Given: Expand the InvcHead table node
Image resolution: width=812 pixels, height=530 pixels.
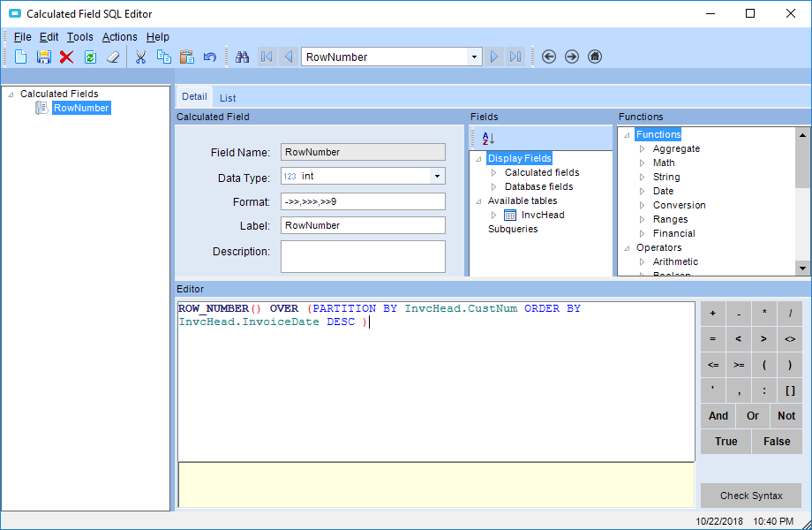Looking at the screenshot, I should point(494,215).
